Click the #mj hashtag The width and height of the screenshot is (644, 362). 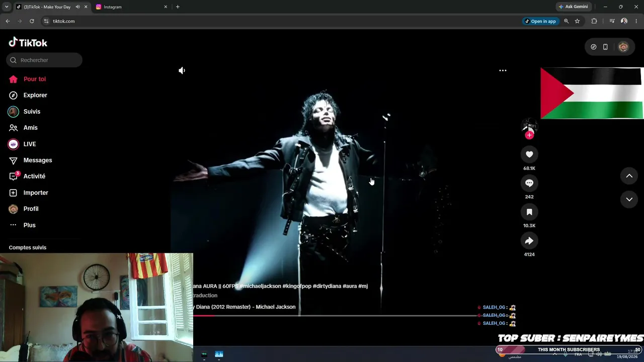(x=363, y=286)
